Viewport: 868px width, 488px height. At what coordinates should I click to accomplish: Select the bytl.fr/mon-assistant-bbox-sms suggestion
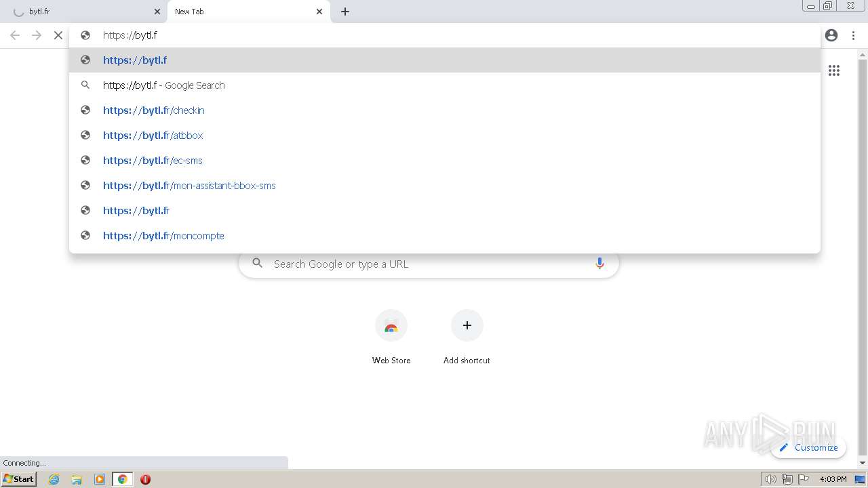[x=445, y=185]
